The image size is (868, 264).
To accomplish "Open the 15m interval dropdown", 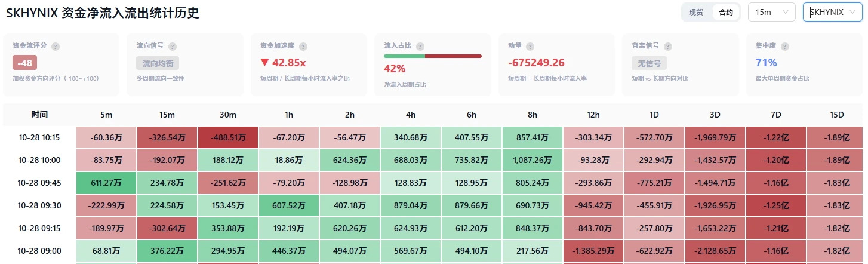I will click(x=771, y=12).
